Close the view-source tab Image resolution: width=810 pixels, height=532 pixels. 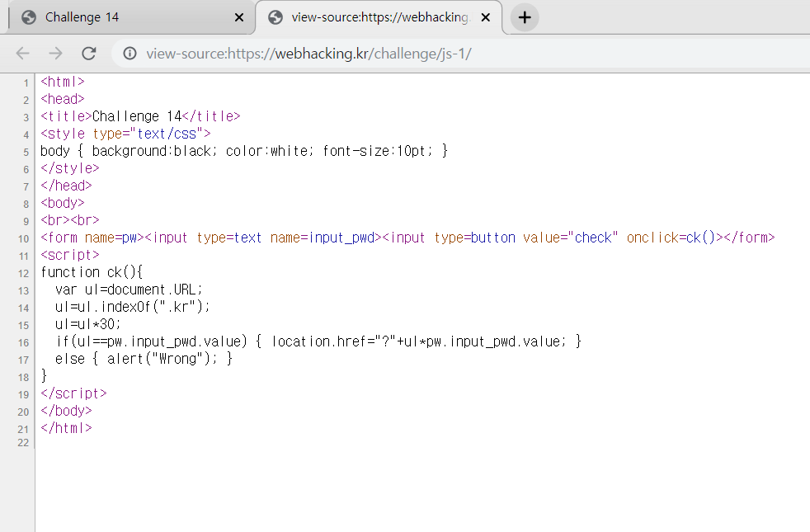point(486,17)
